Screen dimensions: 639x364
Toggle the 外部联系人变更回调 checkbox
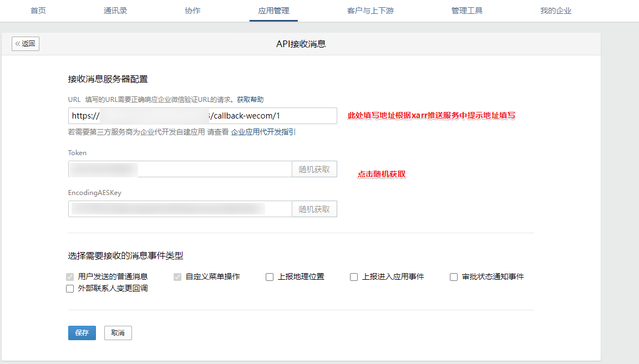70,289
